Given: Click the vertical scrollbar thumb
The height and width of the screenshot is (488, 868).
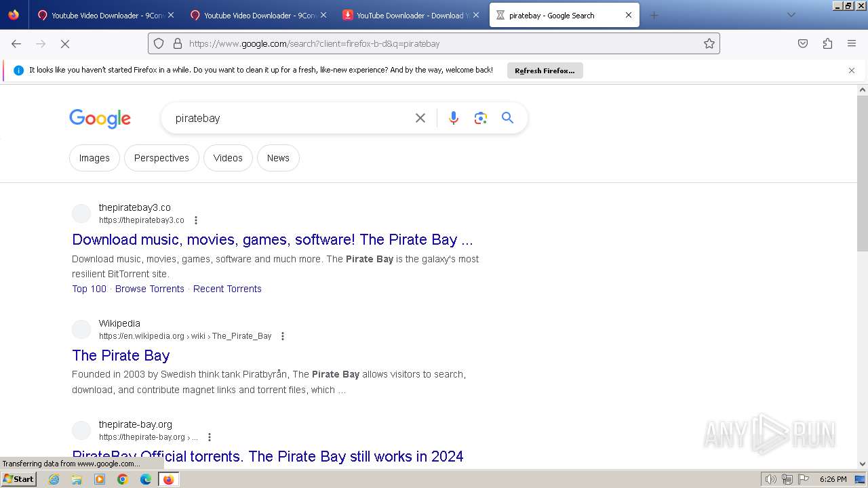Looking at the screenshot, I should pos(863,173).
